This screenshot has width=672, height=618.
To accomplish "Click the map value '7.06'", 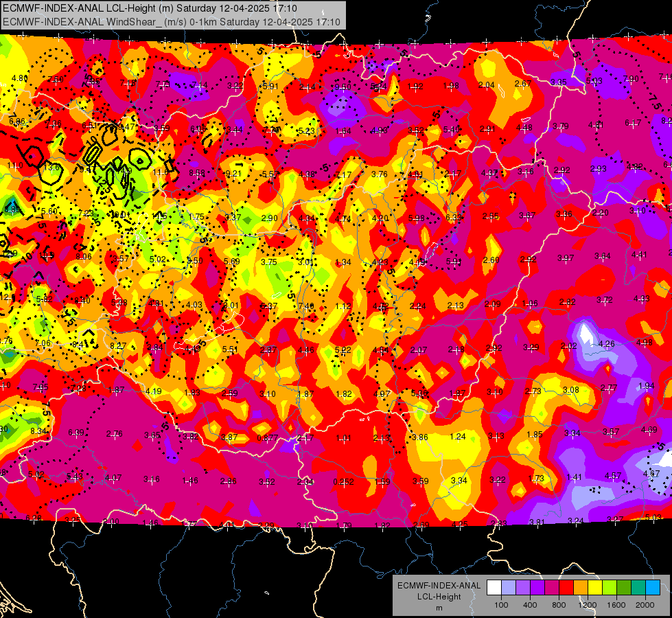I will pos(43,343).
